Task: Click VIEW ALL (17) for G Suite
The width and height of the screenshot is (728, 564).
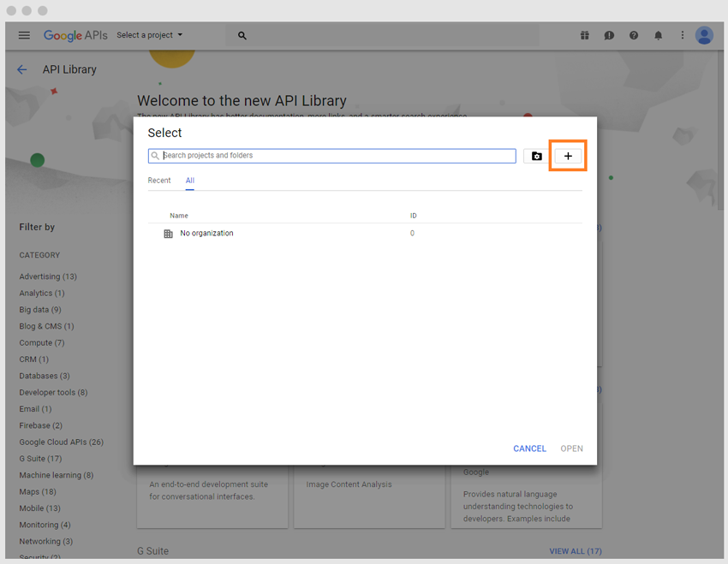Action: click(x=576, y=551)
